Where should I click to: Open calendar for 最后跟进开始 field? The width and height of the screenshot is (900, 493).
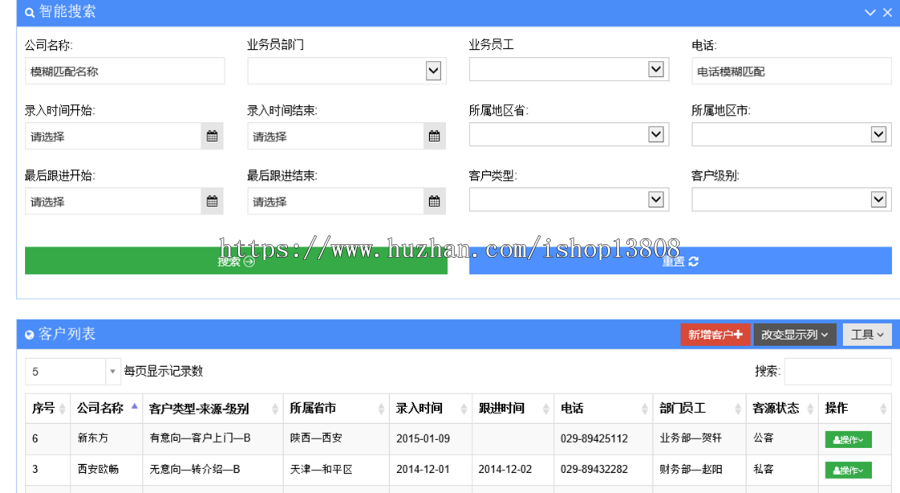pos(212,201)
